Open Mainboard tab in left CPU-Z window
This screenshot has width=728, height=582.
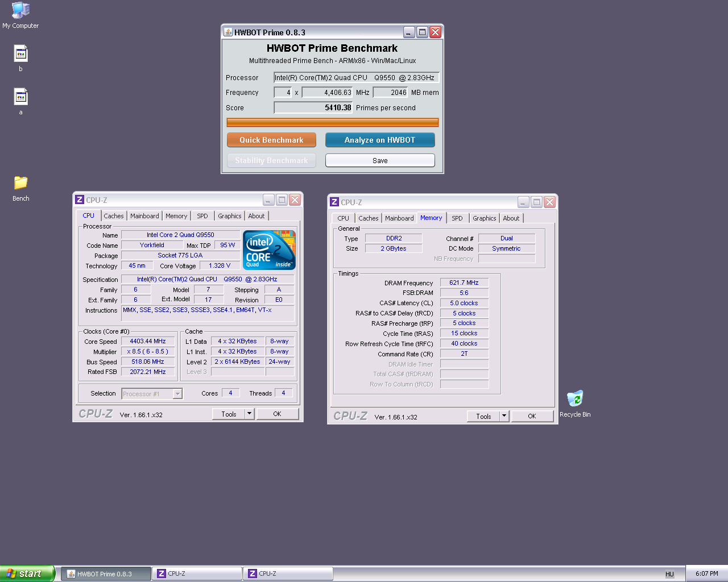[x=144, y=216]
